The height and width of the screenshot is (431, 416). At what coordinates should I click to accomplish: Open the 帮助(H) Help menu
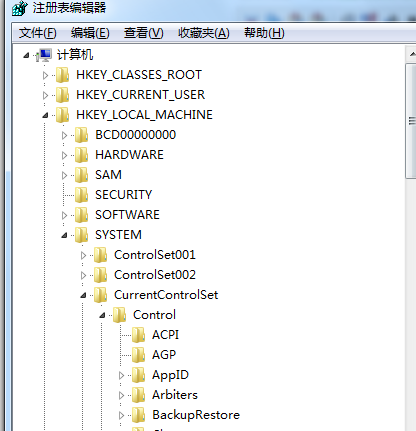coord(264,33)
